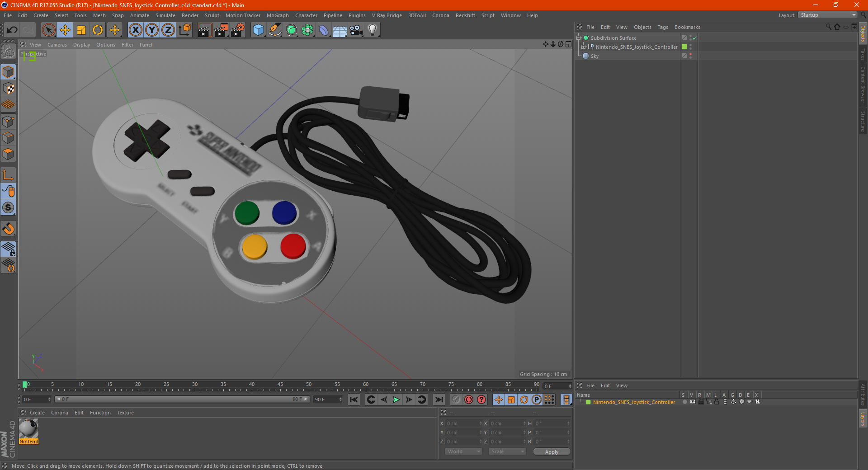Click search icon in Object Manager
This screenshot has width=868, height=470.
click(x=828, y=27)
